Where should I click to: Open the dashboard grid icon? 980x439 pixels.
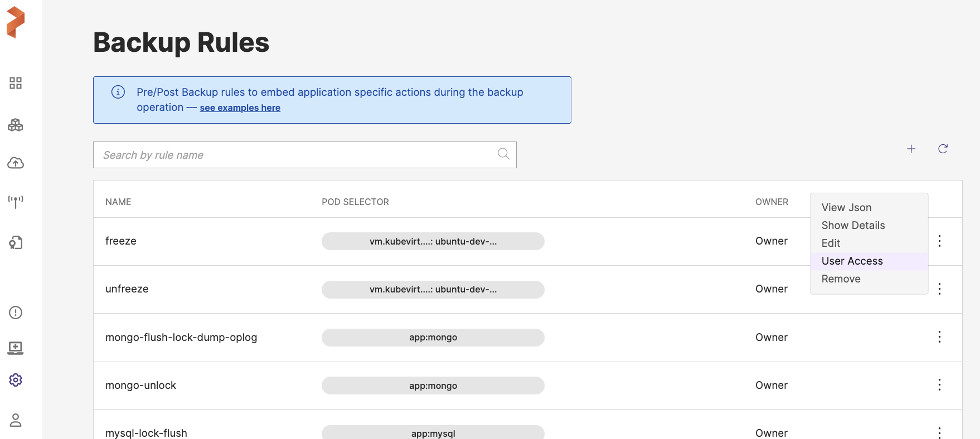pos(16,83)
